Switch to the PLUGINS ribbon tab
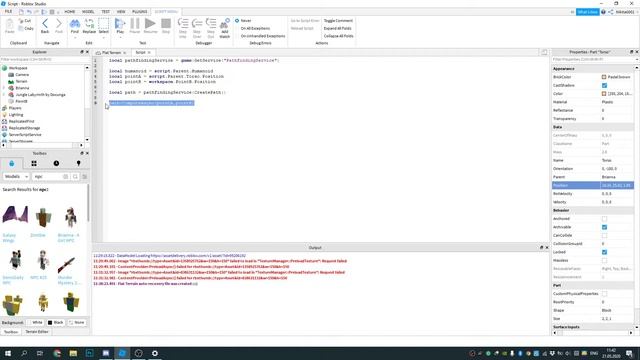The image size is (640, 360). pyautogui.click(x=140, y=12)
